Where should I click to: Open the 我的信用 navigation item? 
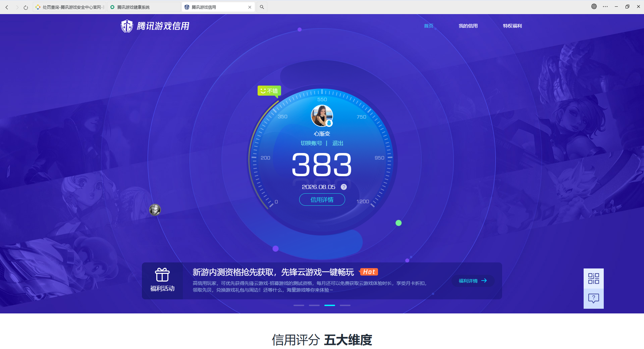click(468, 26)
